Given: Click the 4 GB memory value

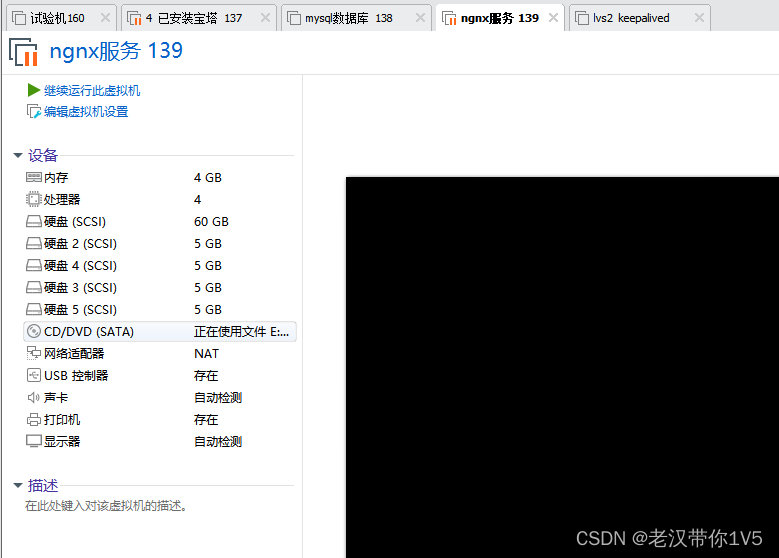Looking at the screenshot, I should click(208, 177).
